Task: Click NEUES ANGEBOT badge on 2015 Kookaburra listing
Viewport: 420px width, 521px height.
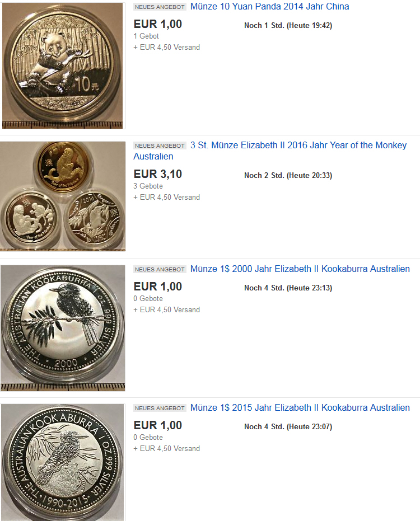Action: (160, 409)
